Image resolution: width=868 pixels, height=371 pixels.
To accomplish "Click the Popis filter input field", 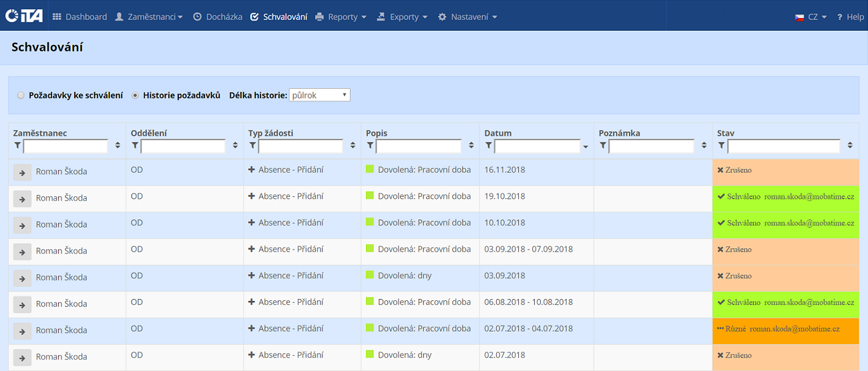I will pos(419,145).
